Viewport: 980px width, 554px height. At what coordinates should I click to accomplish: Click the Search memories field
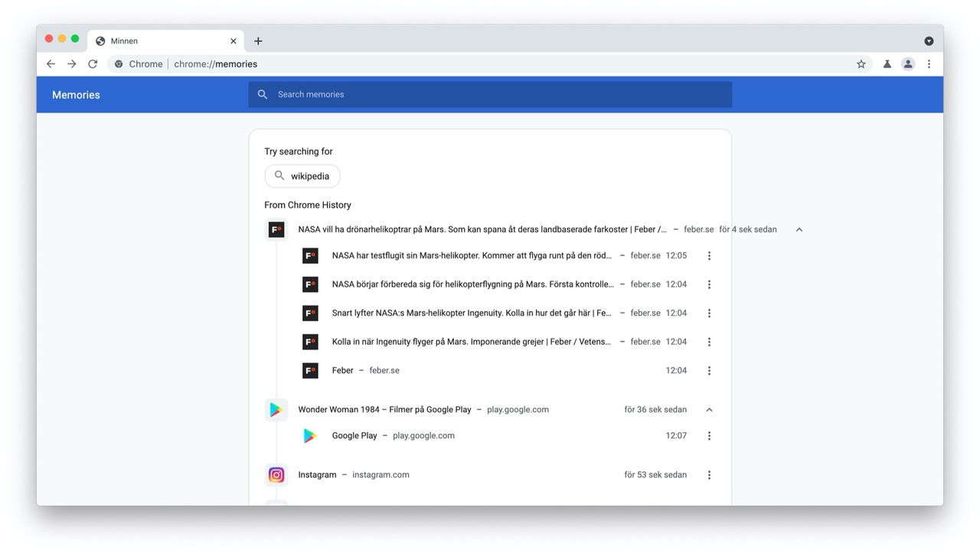pyautogui.click(x=490, y=94)
